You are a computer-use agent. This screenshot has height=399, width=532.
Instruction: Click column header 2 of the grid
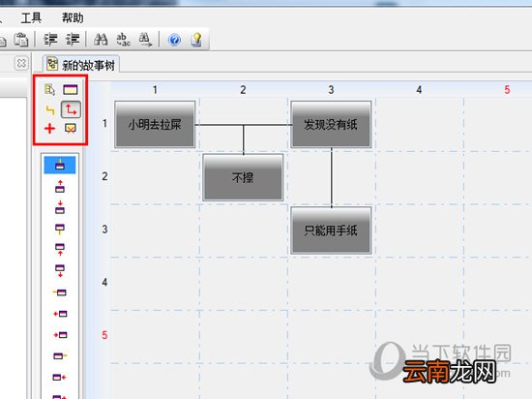click(x=243, y=90)
